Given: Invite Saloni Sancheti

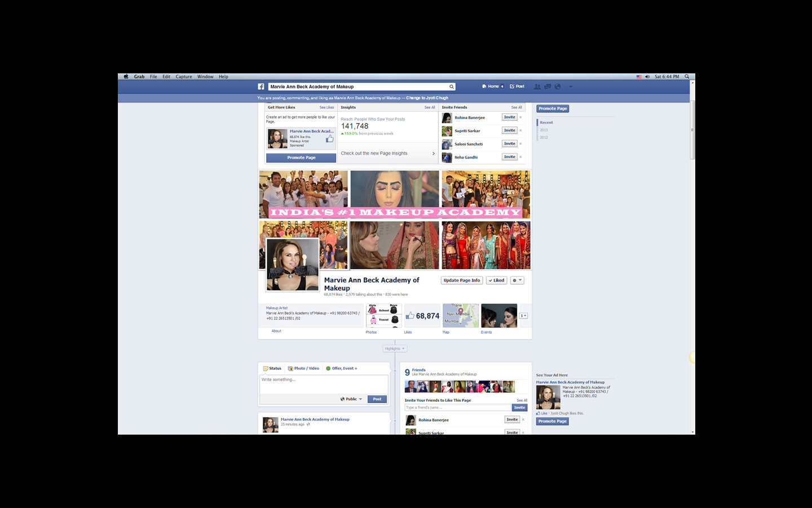Looking at the screenshot, I should 510,143.
